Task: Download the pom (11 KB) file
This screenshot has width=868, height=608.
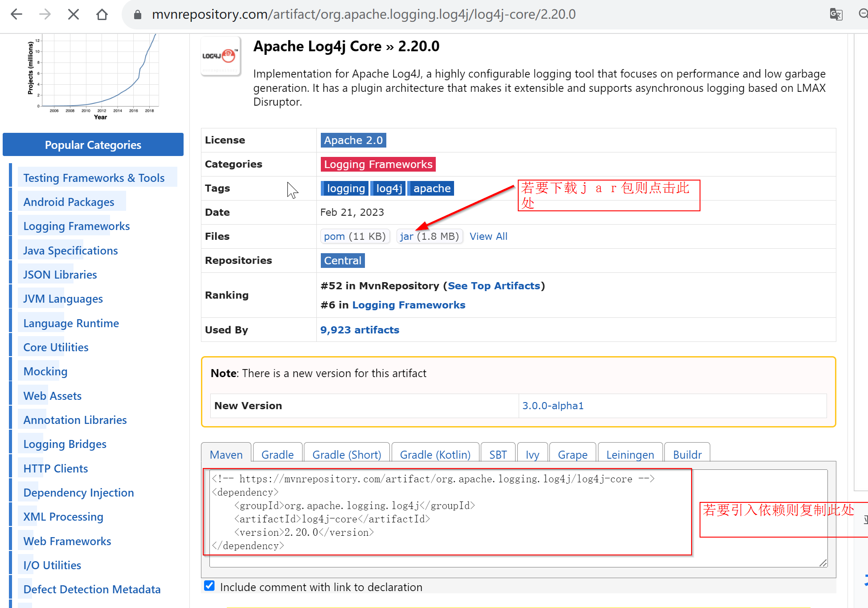Action: pos(355,236)
